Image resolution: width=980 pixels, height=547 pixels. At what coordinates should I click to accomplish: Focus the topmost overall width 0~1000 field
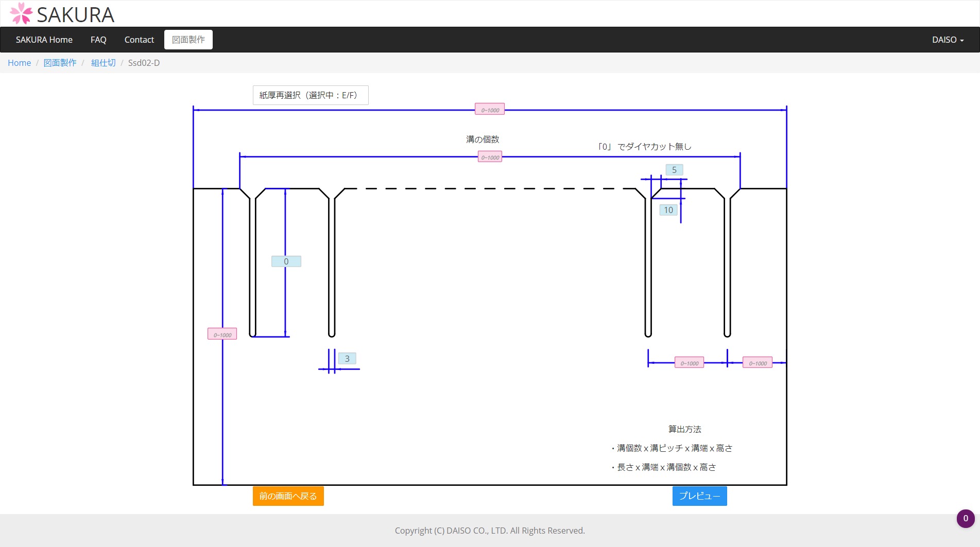pyautogui.click(x=489, y=110)
